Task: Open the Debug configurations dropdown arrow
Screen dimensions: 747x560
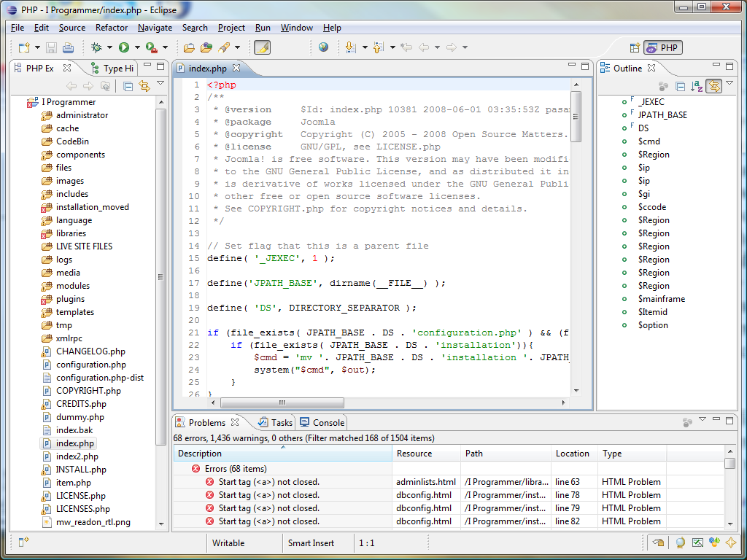Action: pyautogui.click(x=109, y=47)
